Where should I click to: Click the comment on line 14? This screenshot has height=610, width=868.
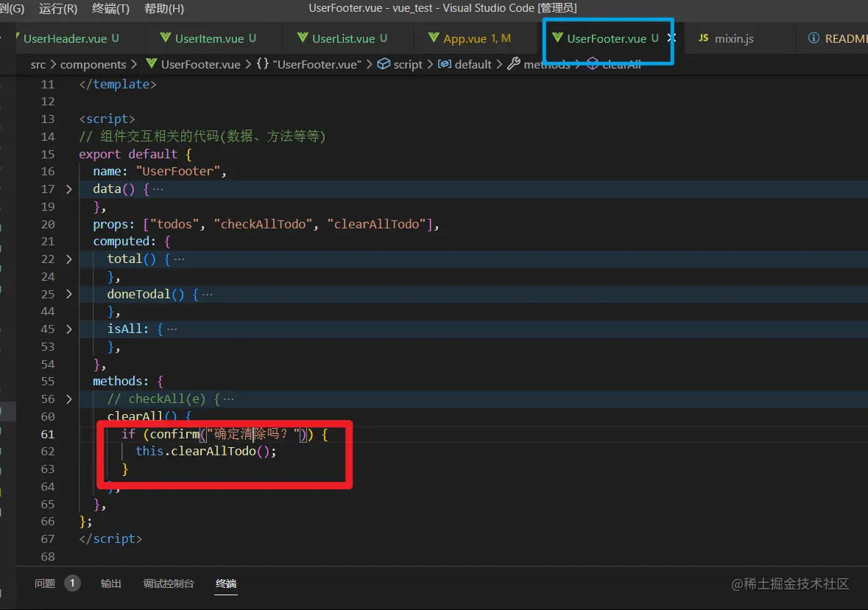pyautogui.click(x=202, y=136)
